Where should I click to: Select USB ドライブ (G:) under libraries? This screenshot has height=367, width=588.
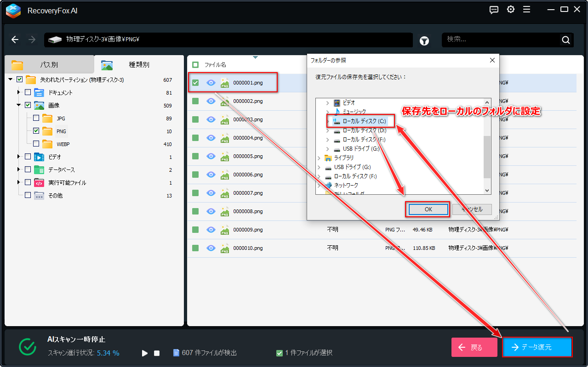(x=352, y=167)
